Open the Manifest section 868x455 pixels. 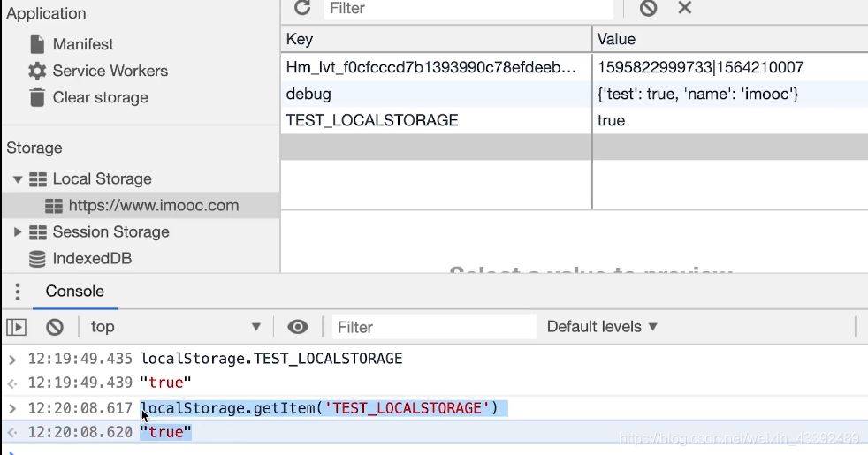point(83,44)
